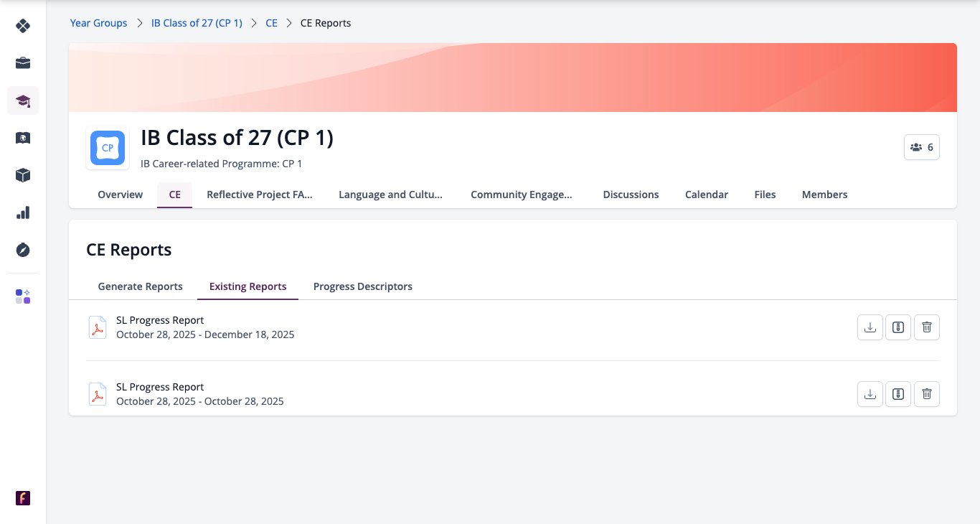
Task: Click the CE Reports section heading
Action: (129, 250)
